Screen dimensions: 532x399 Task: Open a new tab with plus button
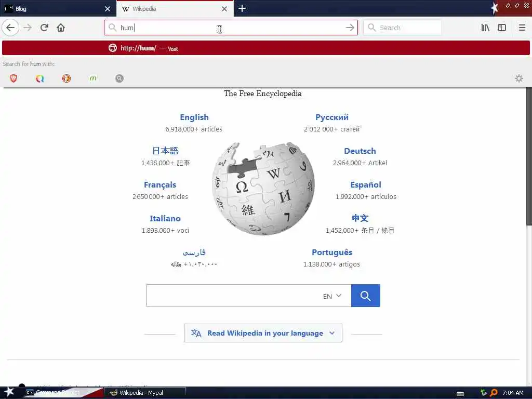pos(242,8)
